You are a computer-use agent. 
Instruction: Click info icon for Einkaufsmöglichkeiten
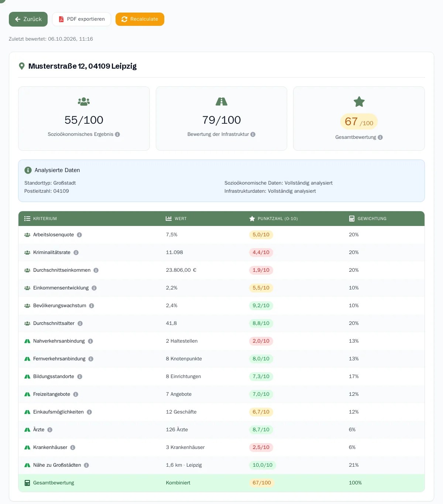89,412
